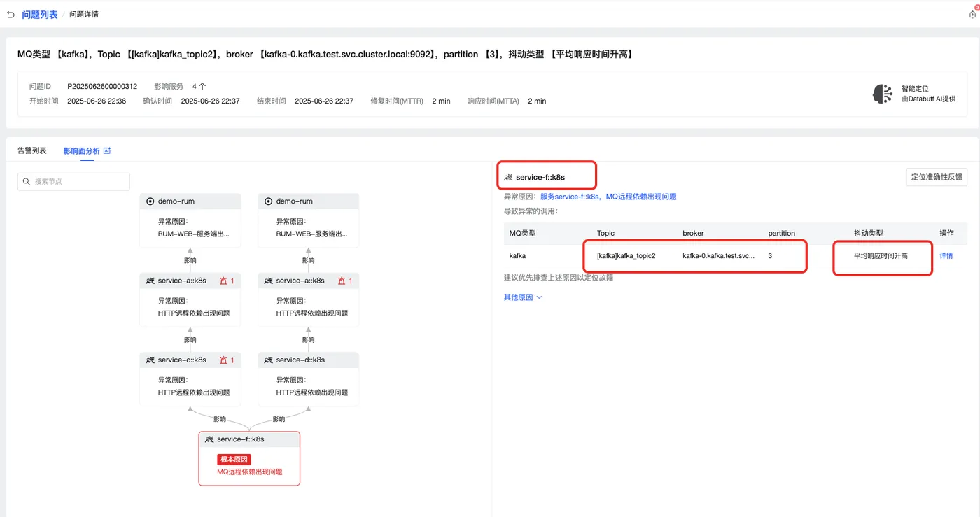
Task: Click the alarm icon on the service-c::k8s node
Action: [x=224, y=360]
